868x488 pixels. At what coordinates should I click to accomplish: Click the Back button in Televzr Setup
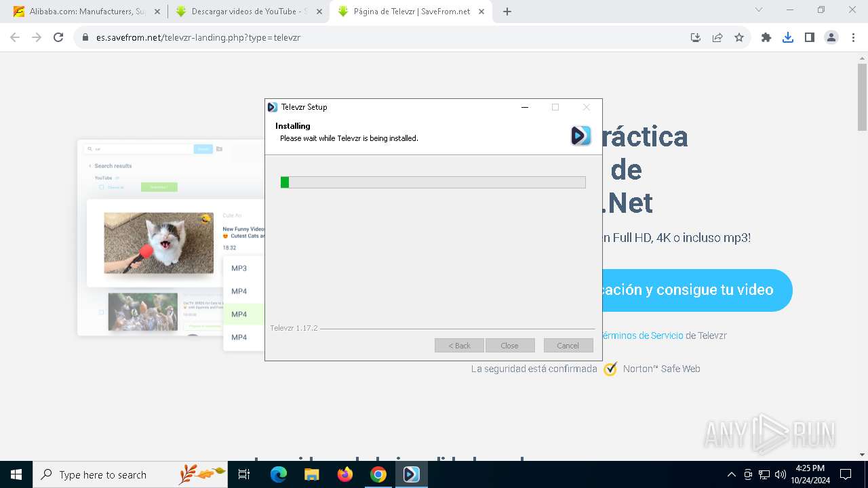pyautogui.click(x=459, y=346)
